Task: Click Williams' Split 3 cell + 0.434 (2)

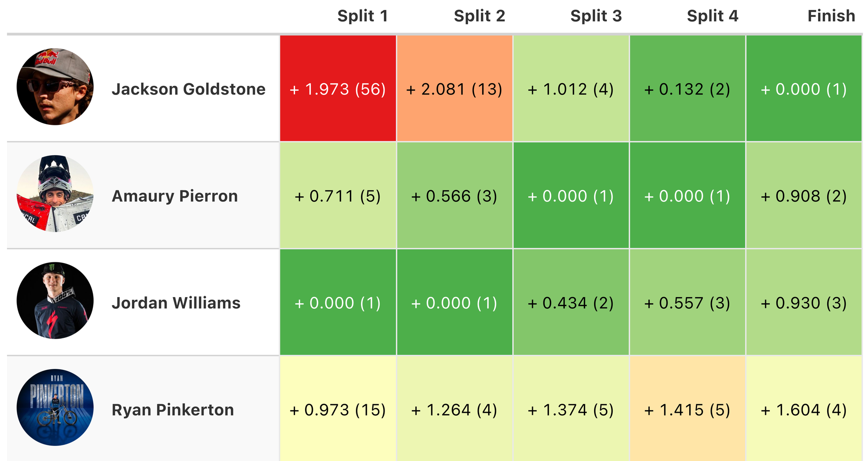Action: tap(571, 303)
